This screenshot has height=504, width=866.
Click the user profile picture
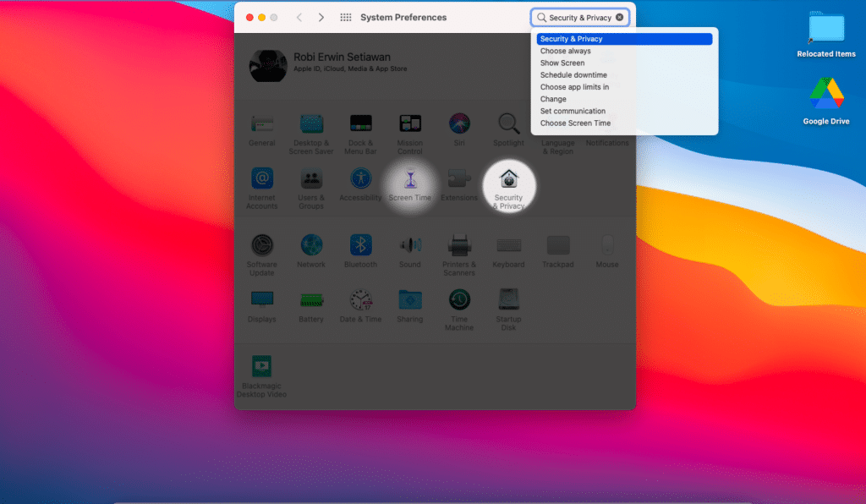tap(268, 65)
